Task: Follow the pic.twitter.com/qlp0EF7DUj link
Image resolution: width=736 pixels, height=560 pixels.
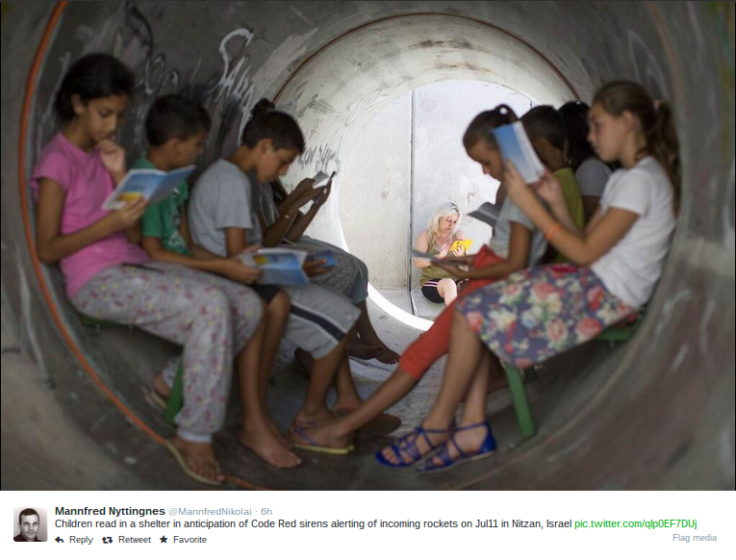Action: [x=636, y=523]
